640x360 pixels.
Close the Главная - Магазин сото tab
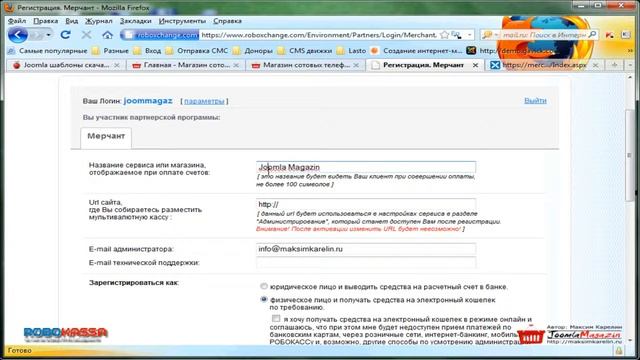(236, 65)
